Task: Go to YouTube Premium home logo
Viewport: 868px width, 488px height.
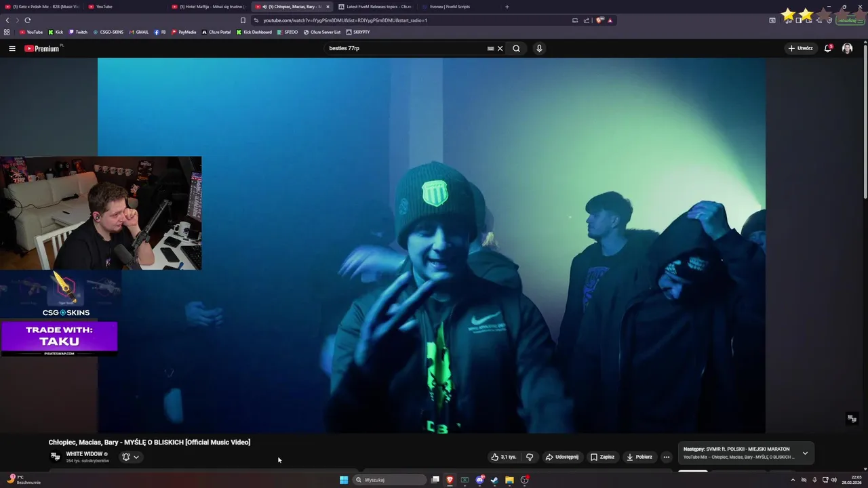Action: (42, 48)
